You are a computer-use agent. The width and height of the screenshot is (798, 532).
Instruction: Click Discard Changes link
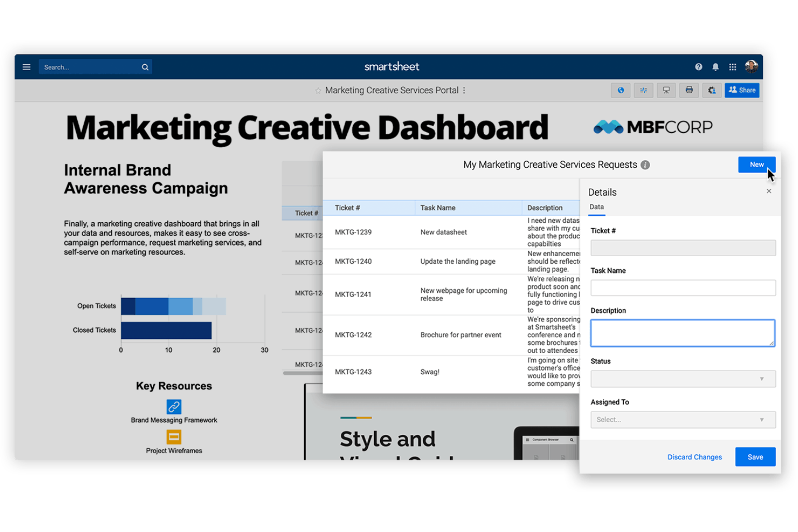click(x=694, y=457)
